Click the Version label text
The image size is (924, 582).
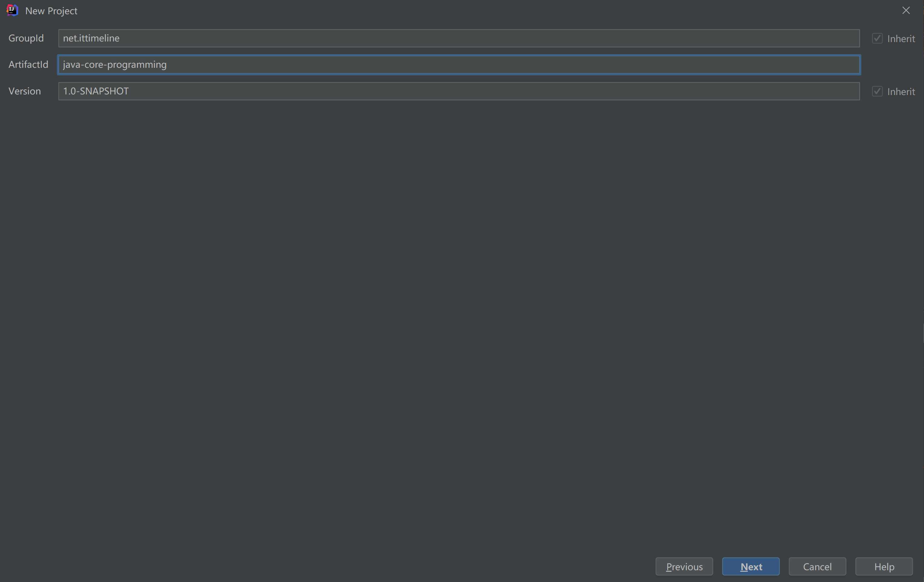click(25, 91)
